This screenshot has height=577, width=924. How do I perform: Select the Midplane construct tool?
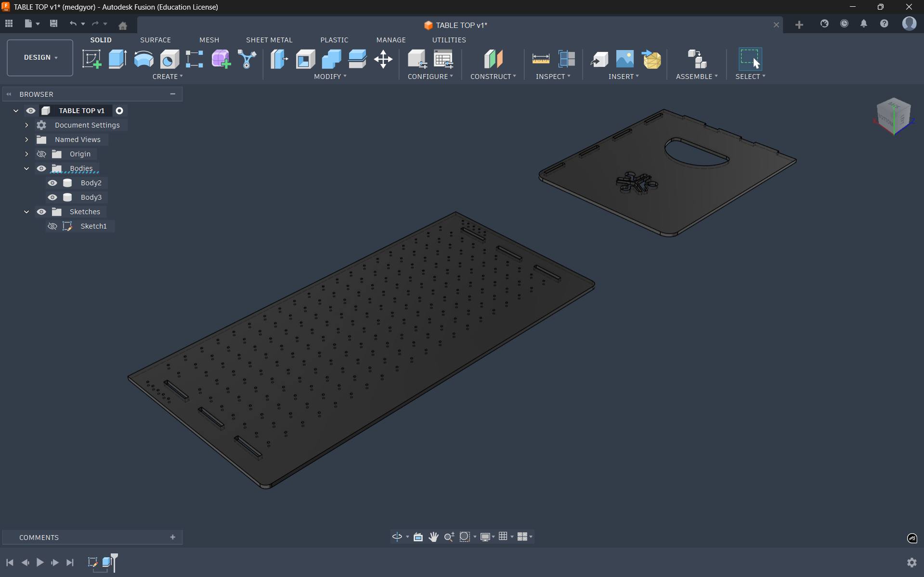coord(493,59)
